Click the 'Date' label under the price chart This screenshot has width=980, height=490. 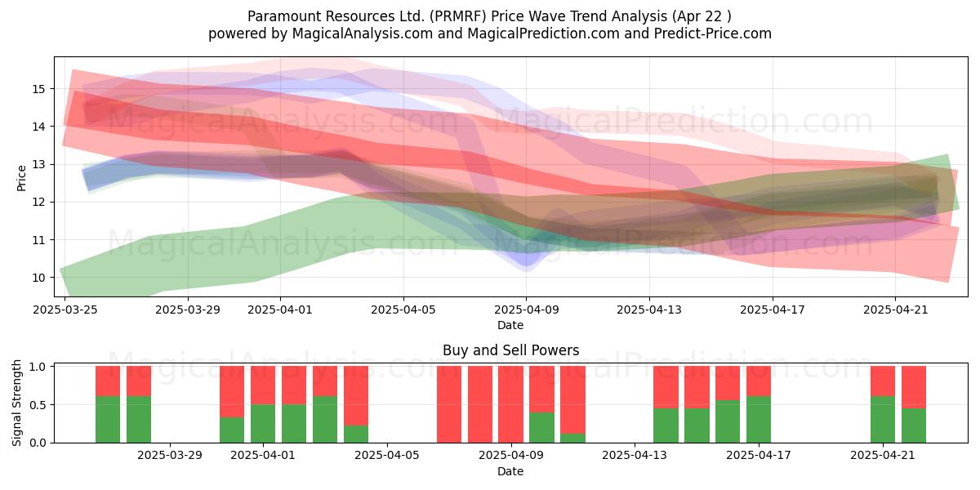point(510,325)
